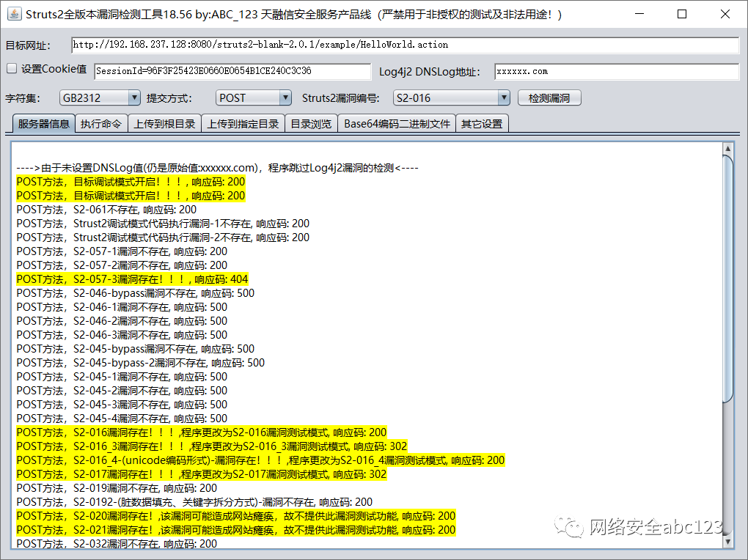Click the S2-046-2漏洞不存在 line
The image size is (748, 560).
122,320
